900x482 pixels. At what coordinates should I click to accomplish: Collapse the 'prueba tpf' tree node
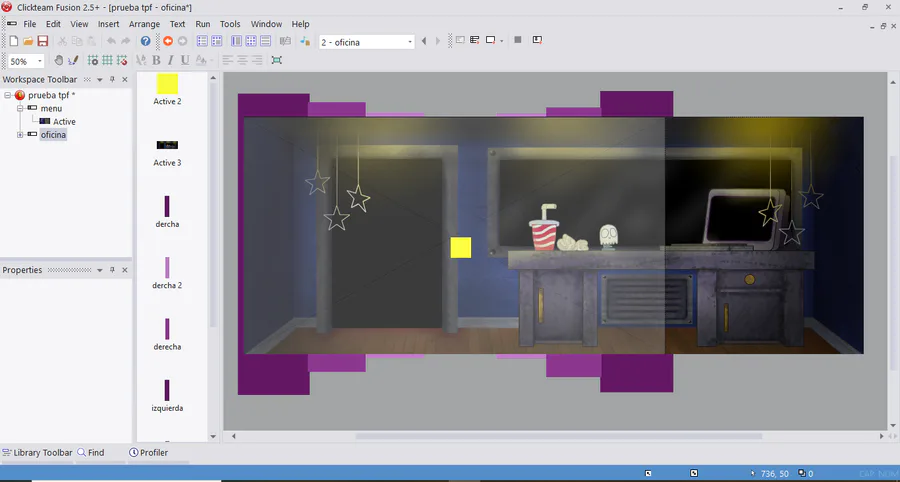pyautogui.click(x=7, y=95)
